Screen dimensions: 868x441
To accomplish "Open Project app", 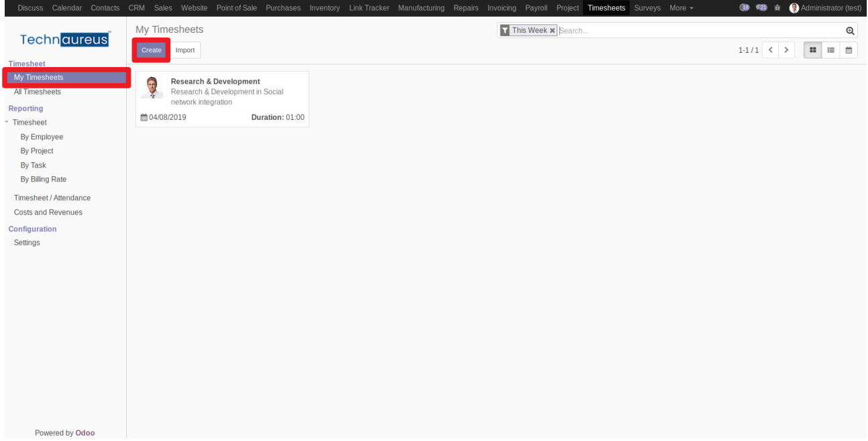I will point(567,8).
